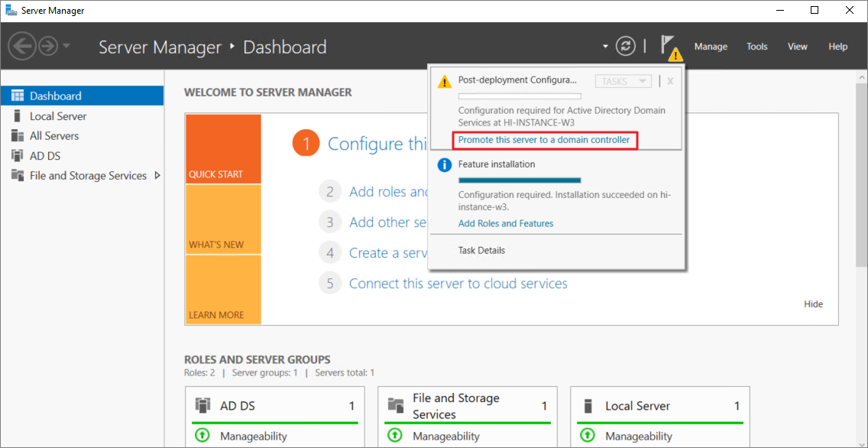Open the TASKS dropdown in notification
868x448 pixels.
(x=623, y=81)
